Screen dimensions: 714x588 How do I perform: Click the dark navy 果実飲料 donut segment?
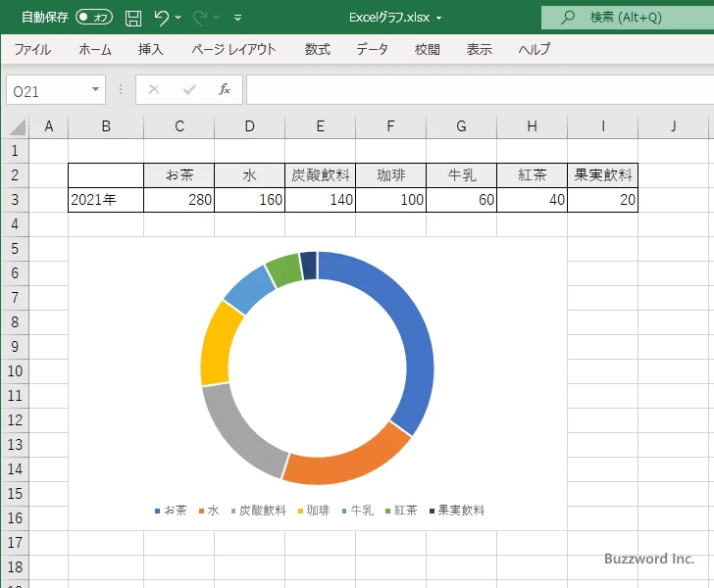point(309,266)
